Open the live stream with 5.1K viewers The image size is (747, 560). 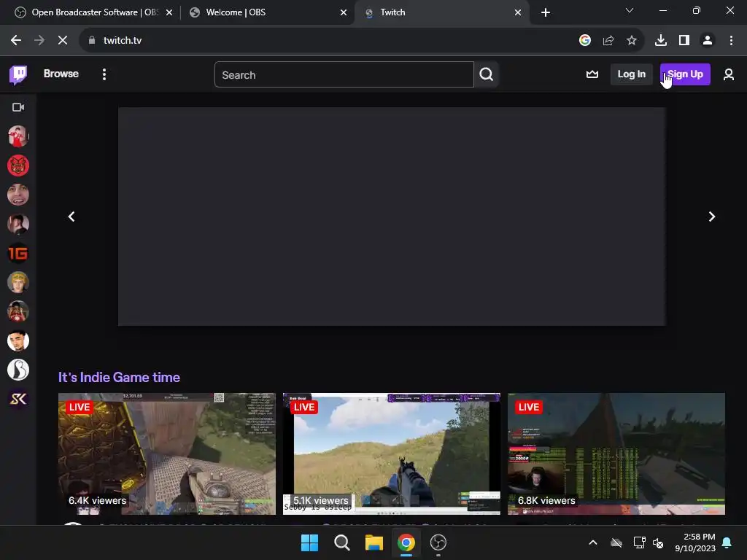[x=392, y=454]
